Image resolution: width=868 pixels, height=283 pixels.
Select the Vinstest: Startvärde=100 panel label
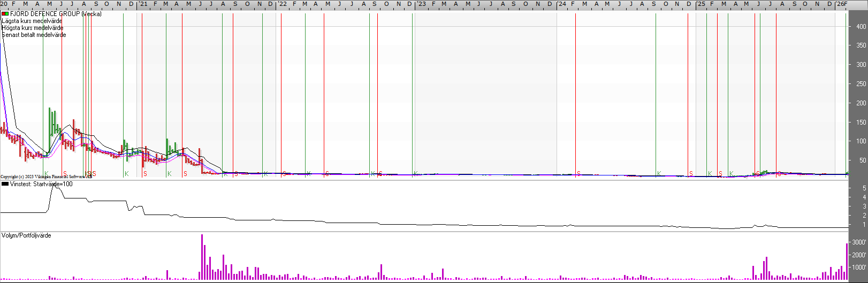click(41, 184)
